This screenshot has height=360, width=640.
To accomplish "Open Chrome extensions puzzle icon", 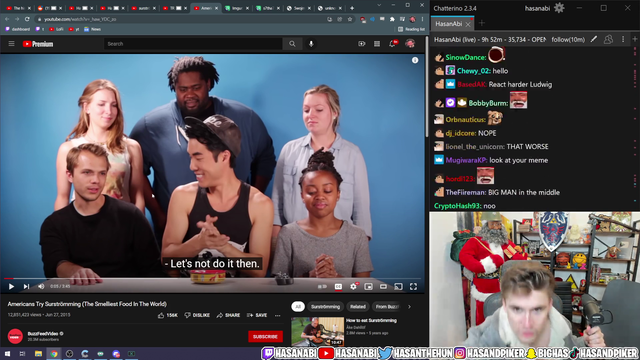I will click(392, 19).
